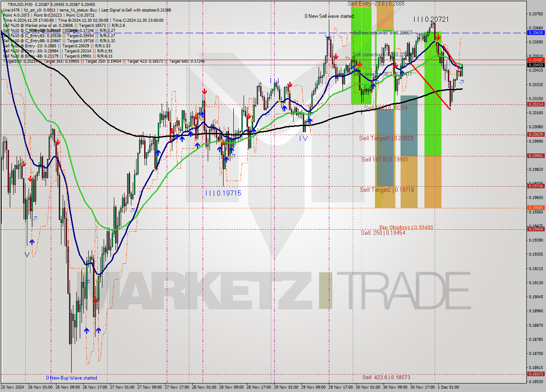Click the red 0.18573 price tag
This screenshot has width=546, height=392.
[536, 373]
